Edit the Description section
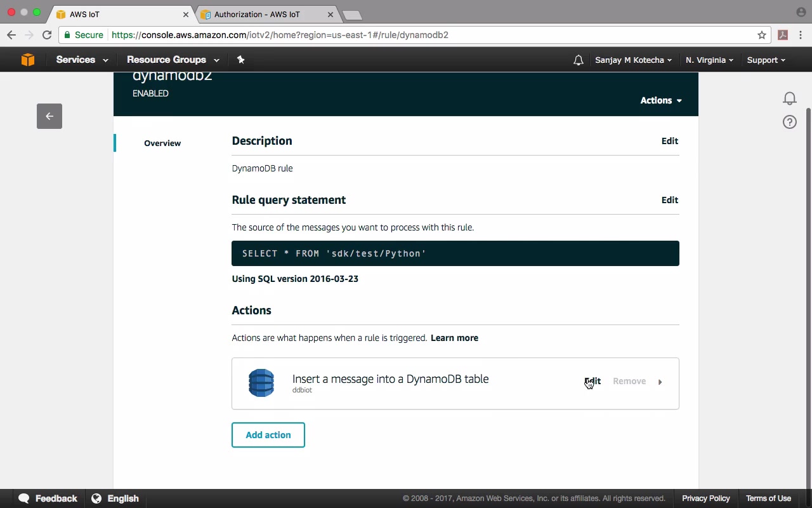The width and height of the screenshot is (812, 508). point(670,141)
